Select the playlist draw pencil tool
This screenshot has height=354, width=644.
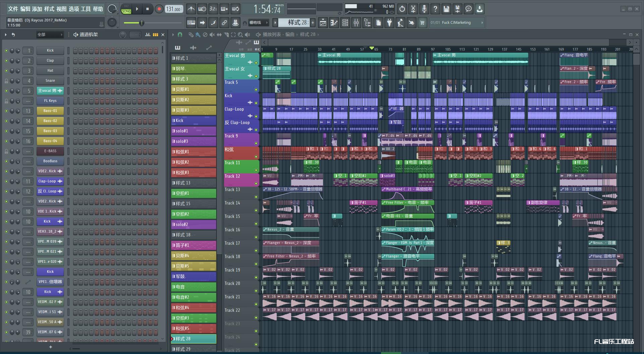[191, 35]
